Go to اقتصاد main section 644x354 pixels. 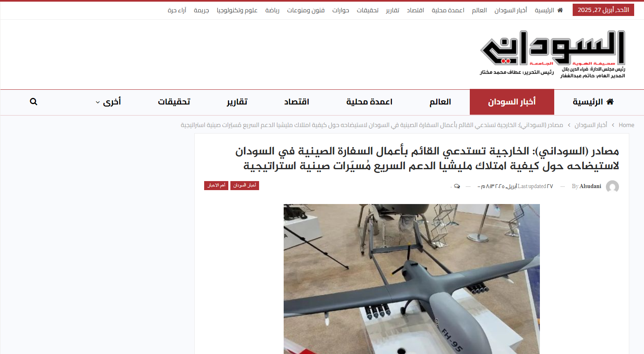(297, 102)
